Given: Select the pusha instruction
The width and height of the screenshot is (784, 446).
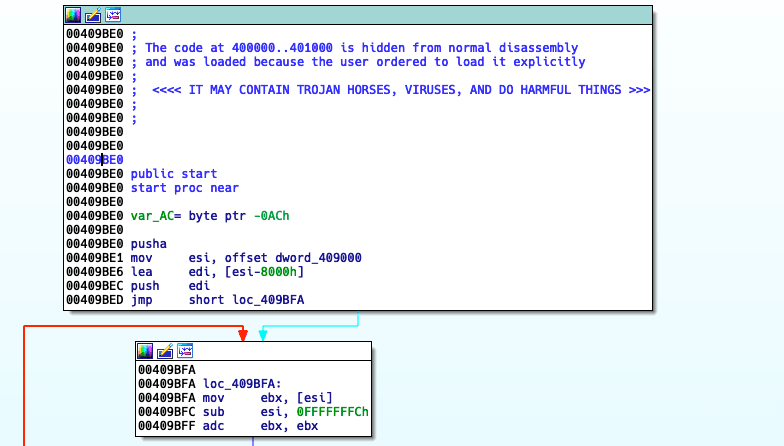Looking at the screenshot, I should point(148,244).
